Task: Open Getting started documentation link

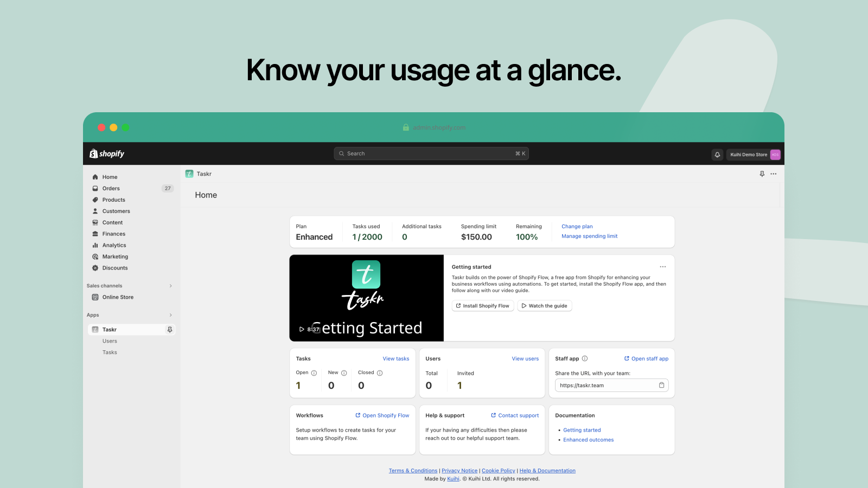Action: (x=582, y=431)
